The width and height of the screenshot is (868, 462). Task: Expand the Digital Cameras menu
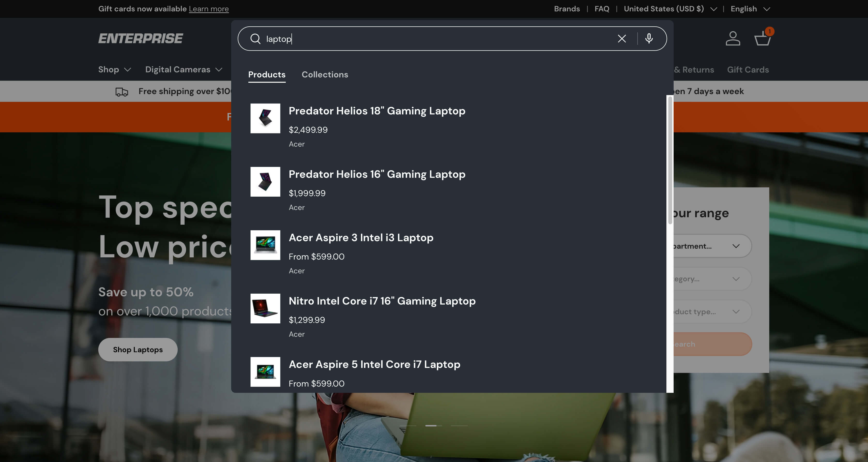[x=184, y=69]
